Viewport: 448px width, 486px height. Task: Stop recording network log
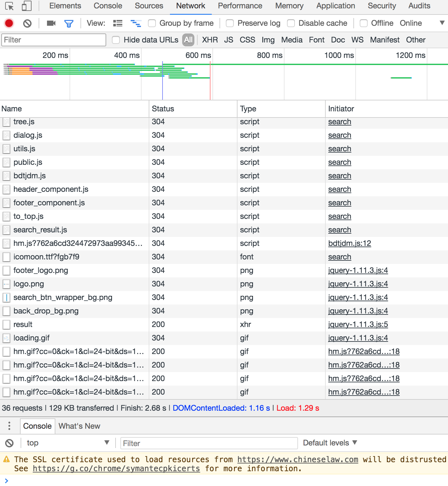(9, 23)
